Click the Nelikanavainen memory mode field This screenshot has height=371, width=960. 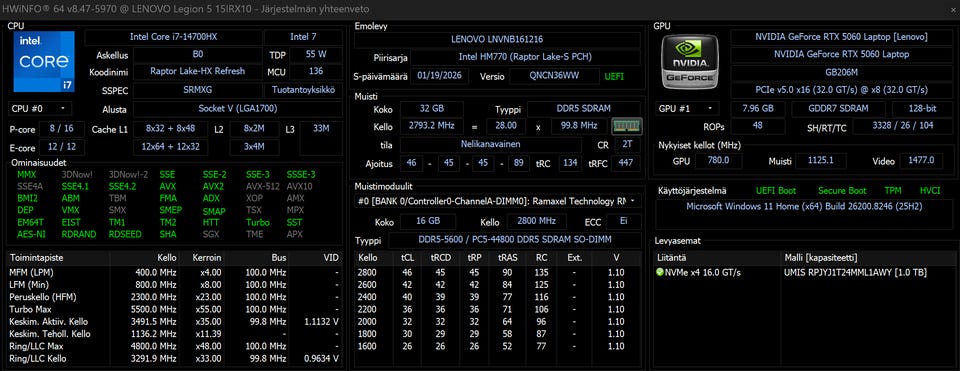[x=490, y=145]
